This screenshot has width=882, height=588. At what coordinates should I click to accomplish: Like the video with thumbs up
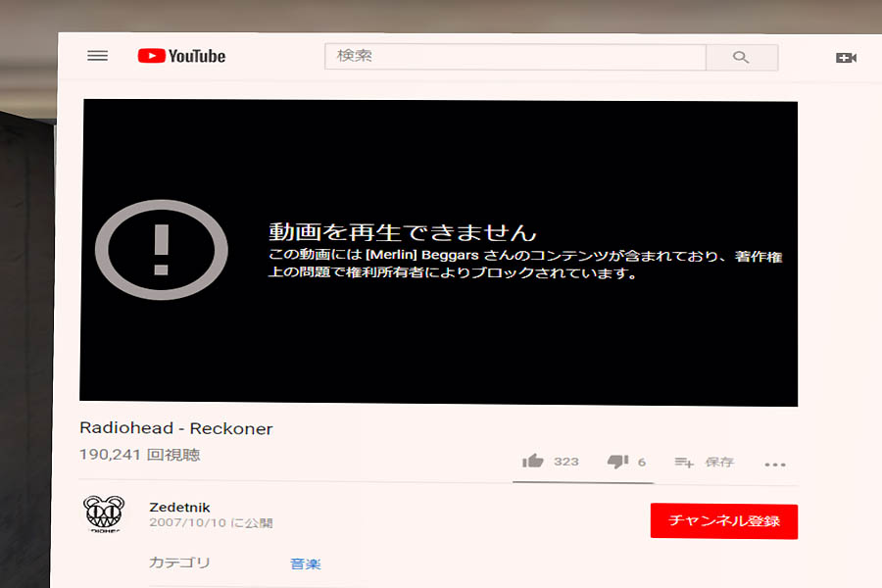pyautogui.click(x=533, y=461)
